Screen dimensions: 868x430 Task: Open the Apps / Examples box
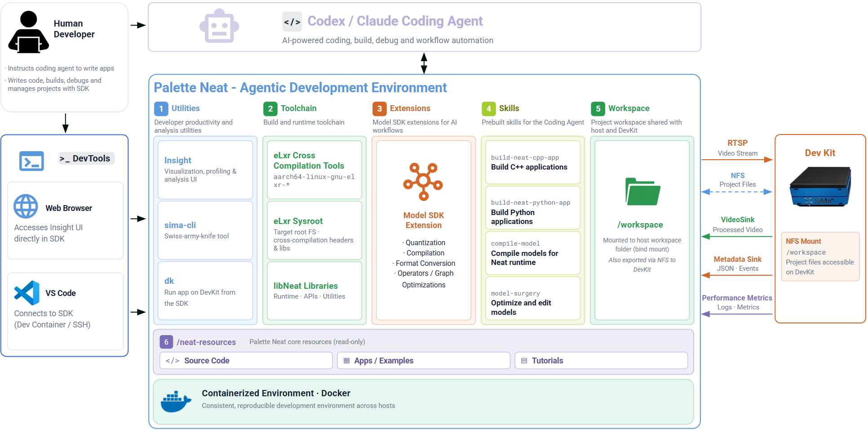click(424, 361)
